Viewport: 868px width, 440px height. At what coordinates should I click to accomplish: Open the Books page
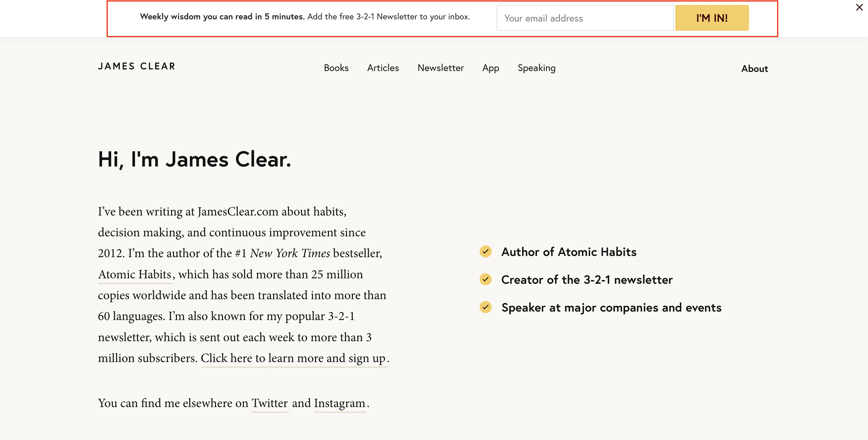click(x=336, y=68)
